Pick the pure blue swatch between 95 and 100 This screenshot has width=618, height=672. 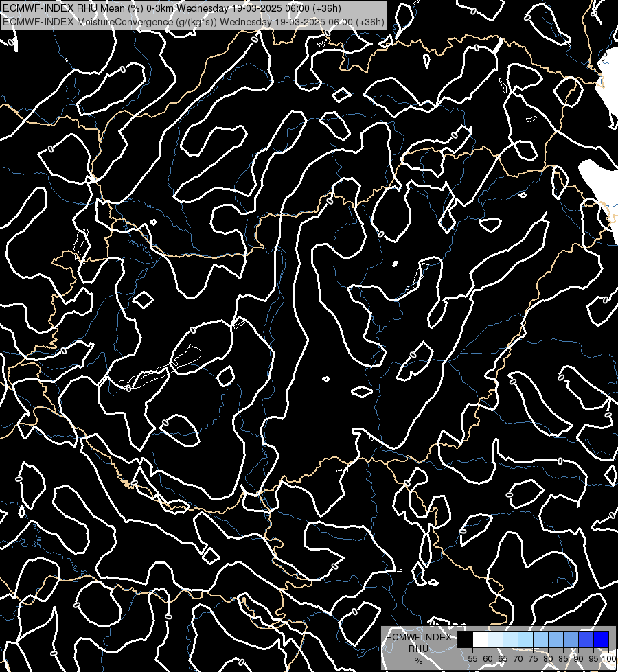coord(602,639)
